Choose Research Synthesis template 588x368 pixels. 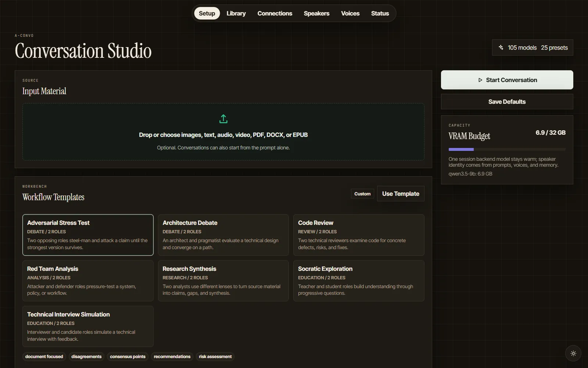click(223, 281)
